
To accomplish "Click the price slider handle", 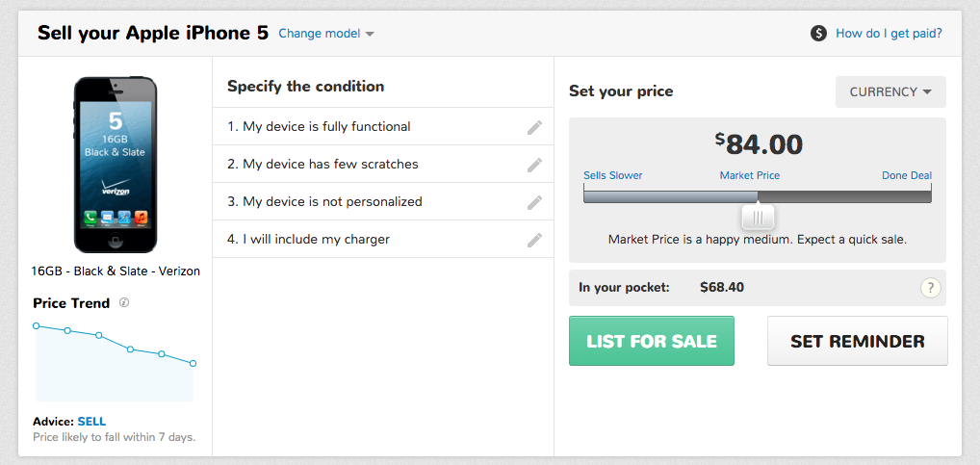I will [758, 218].
